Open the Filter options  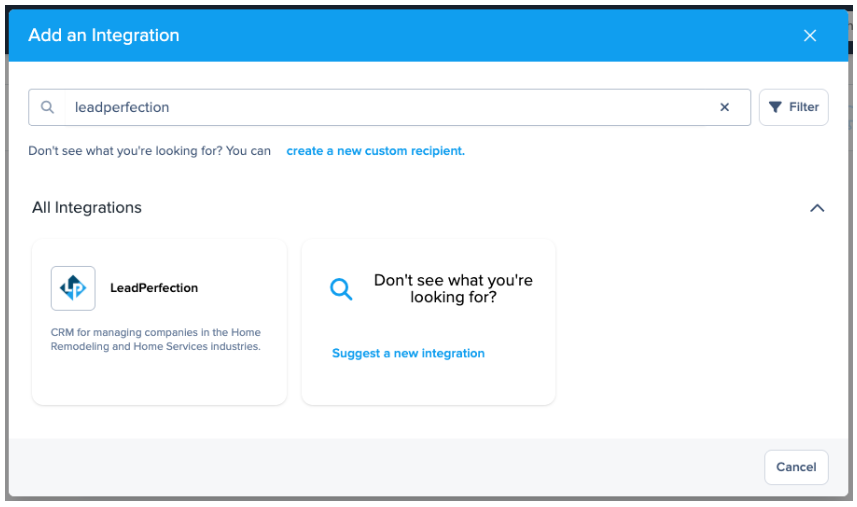tap(793, 107)
